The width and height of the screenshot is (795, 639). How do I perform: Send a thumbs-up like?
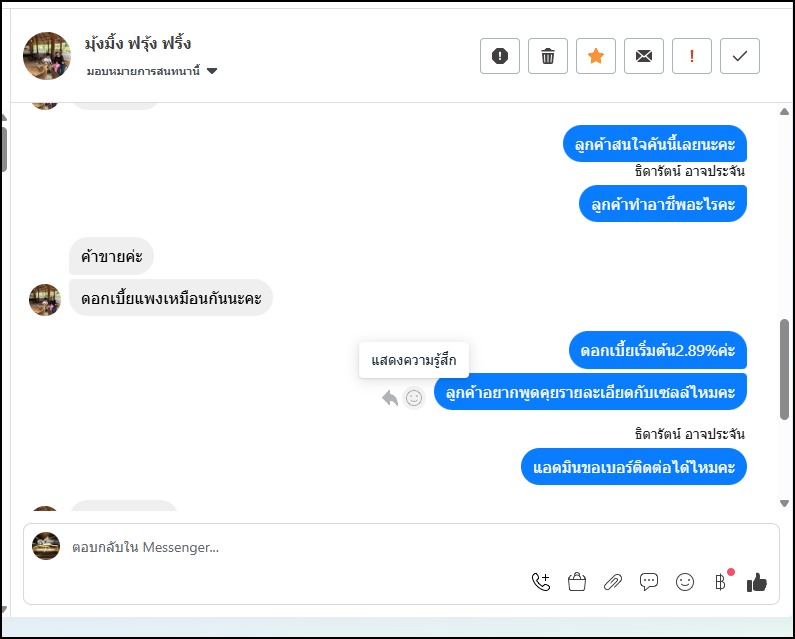pyautogui.click(x=757, y=581)
